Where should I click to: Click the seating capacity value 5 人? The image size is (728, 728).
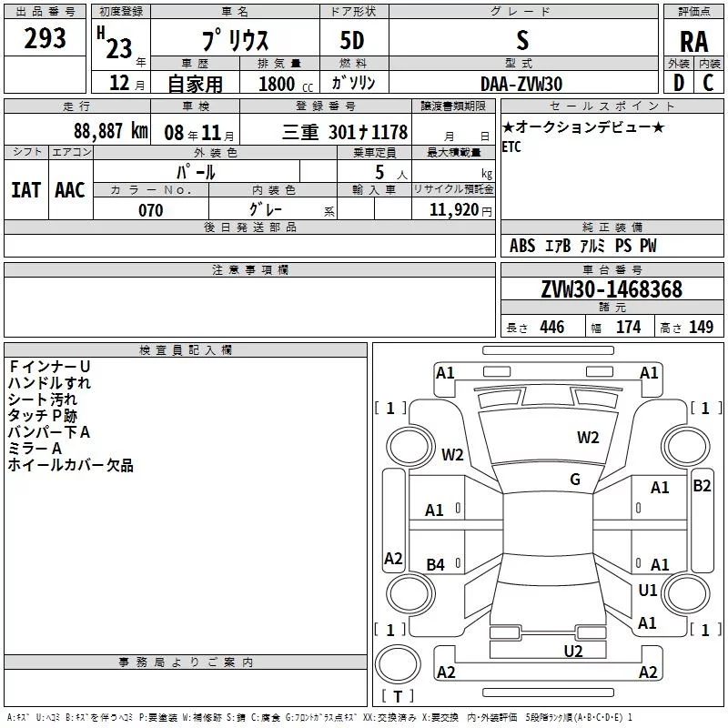pyautogui.click(x=390, y=172)
